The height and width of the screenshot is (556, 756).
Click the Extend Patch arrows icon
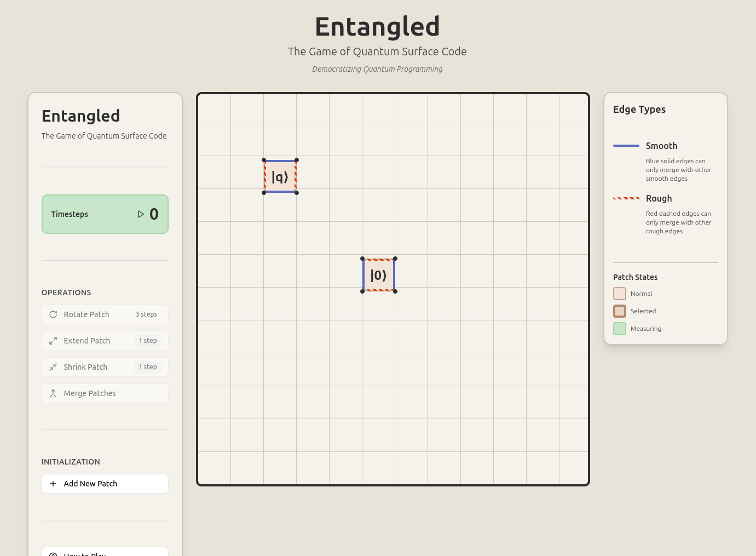pyautogui.click(x=53, y=341)
